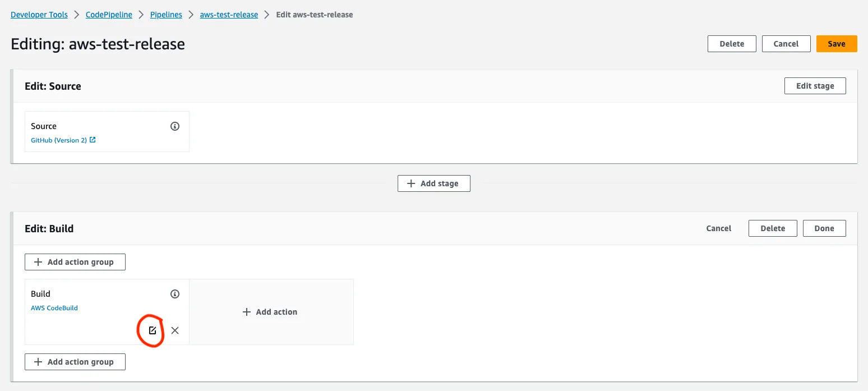Open GitHub external link icon
This screenshot has width=868, height=391.
93,140
